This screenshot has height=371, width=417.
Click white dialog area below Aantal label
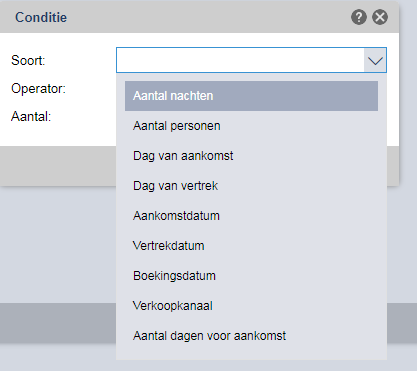point(58,136)
